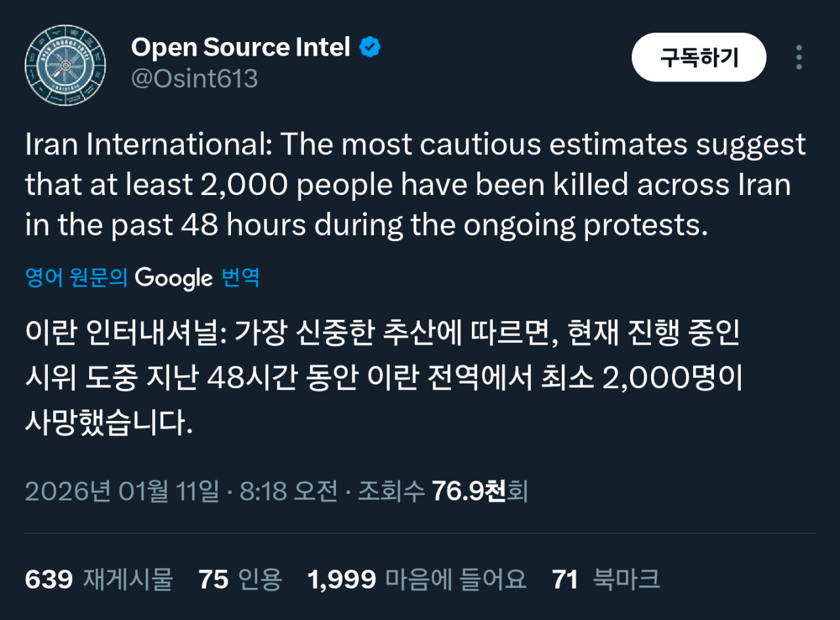Open the 75 인용 quotes list

[240, 579]
